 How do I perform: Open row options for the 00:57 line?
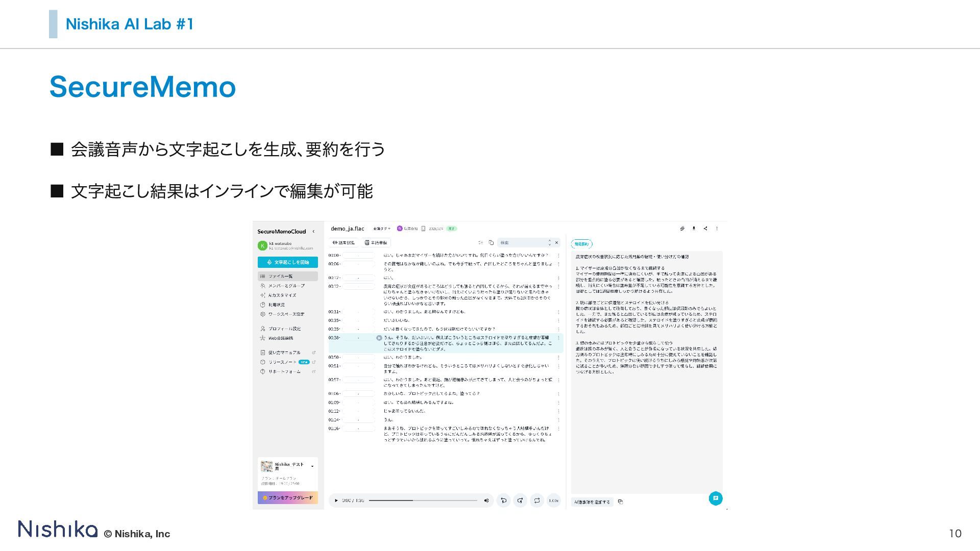[x=558, y=380]
